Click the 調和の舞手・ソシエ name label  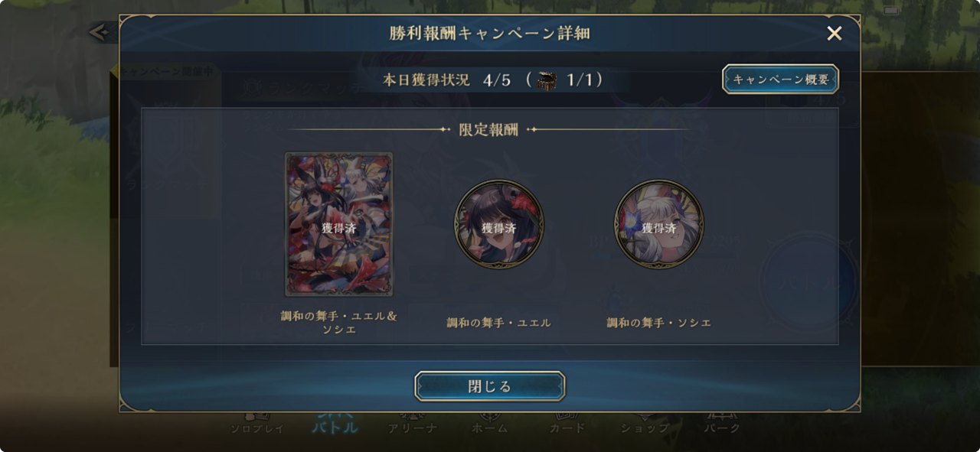pyautogui.click(x=659, y=323)
